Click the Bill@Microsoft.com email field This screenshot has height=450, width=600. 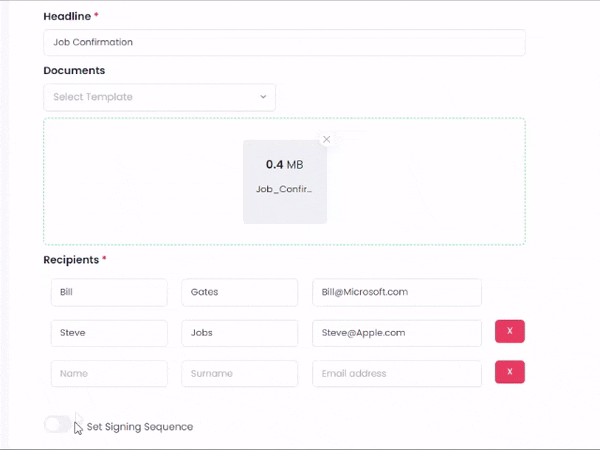coord(397,292)
